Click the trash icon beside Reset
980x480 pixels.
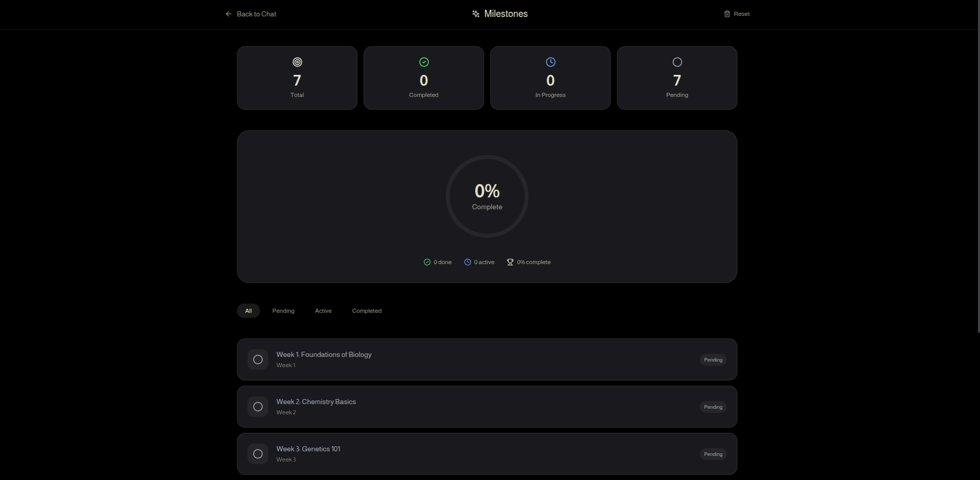tap(727, 14)
